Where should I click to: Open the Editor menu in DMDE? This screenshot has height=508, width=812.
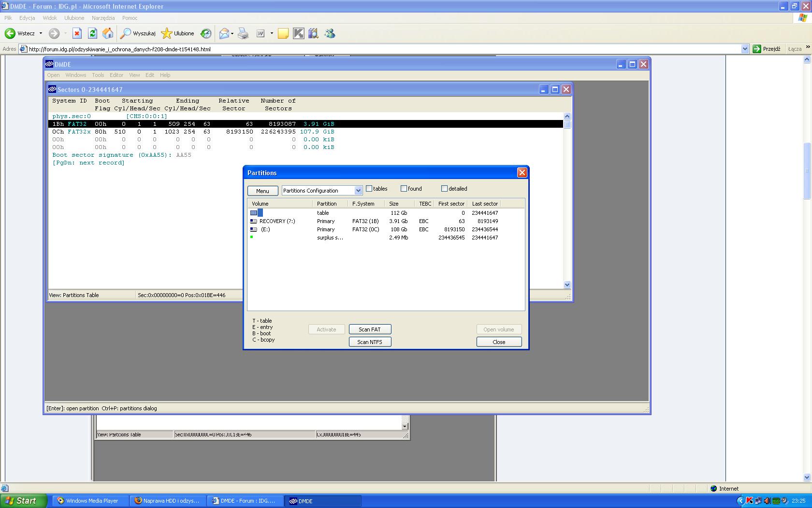point(116,75)
